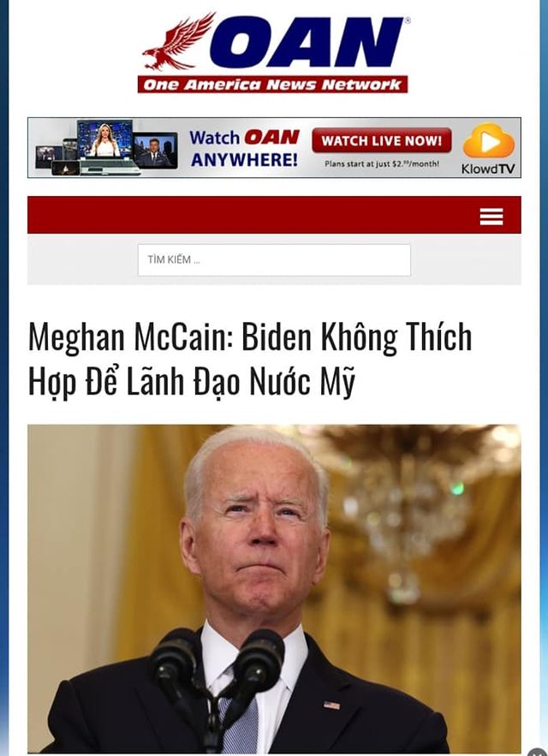Viewport: 548px width, 756px height.
Task: Click the Watch OAN ANYWHERE! ad text
Action: point(244,148)
